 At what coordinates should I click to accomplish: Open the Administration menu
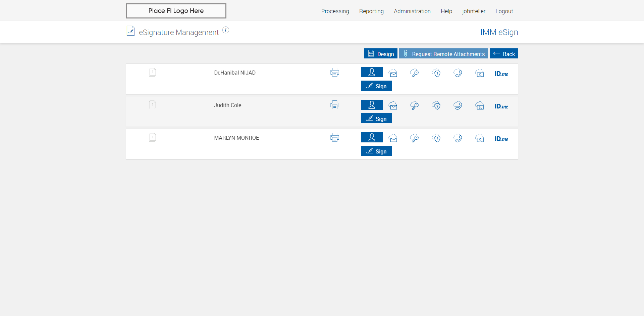coord(412,11)
